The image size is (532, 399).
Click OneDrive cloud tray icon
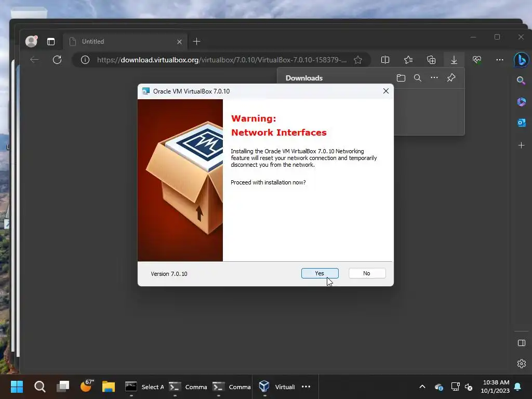pos(438,387)
